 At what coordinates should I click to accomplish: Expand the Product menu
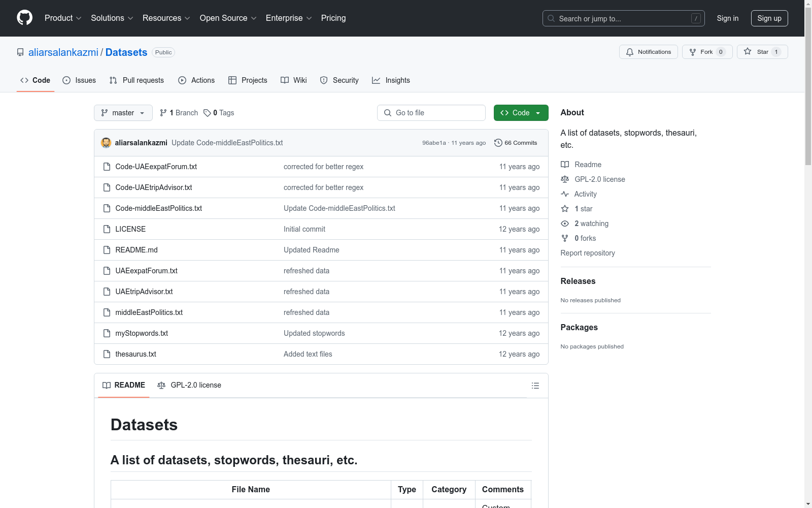[63, 18]
